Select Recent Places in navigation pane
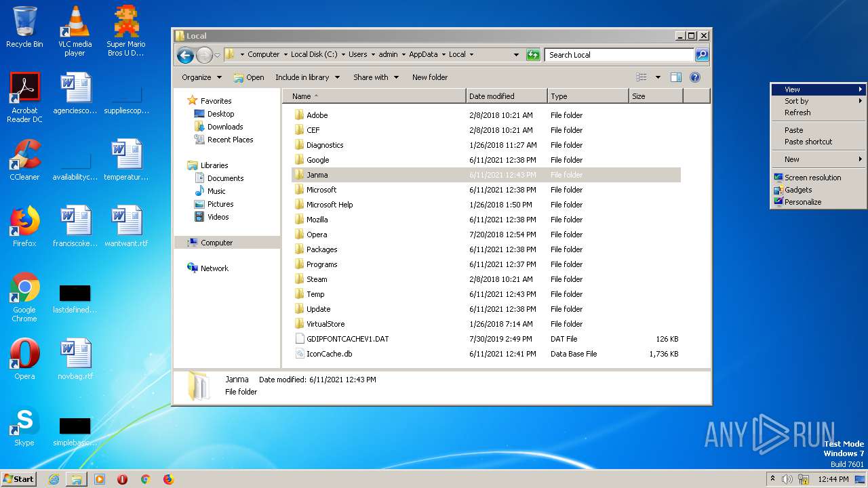Image resolution: width=868 pixels, height=488 pixels. point(230,140)
